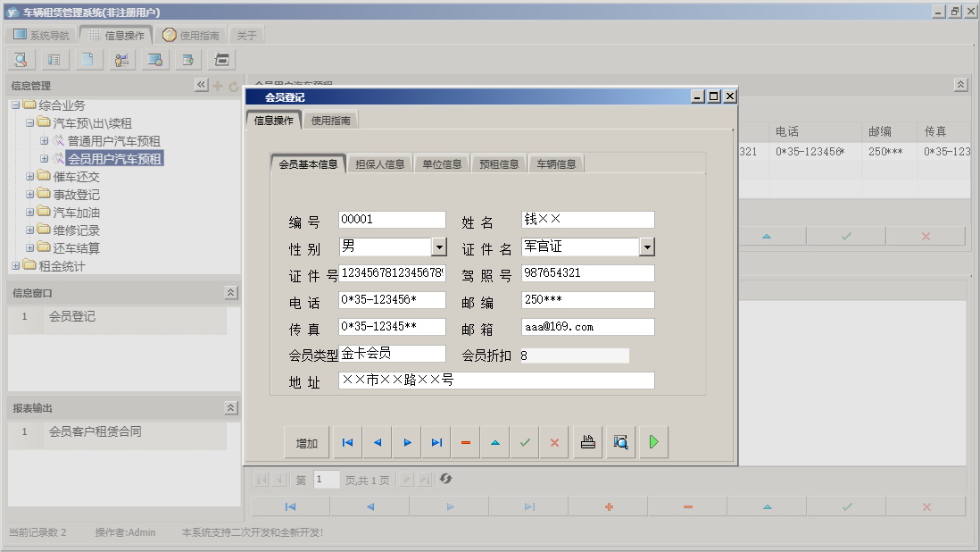Confirm changes with the green check button
Screen dimensions: 980x552
pos(524,441)
